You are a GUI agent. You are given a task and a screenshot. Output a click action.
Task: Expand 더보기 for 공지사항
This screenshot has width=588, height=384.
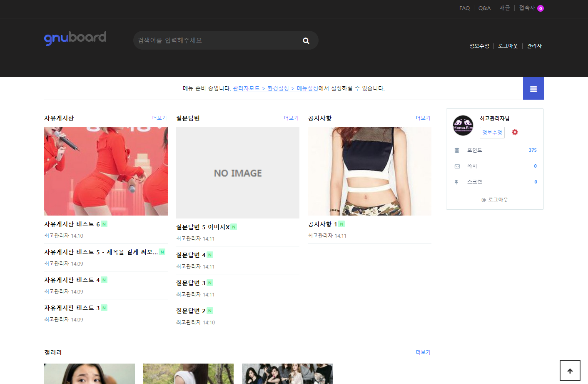click(423, 118)
